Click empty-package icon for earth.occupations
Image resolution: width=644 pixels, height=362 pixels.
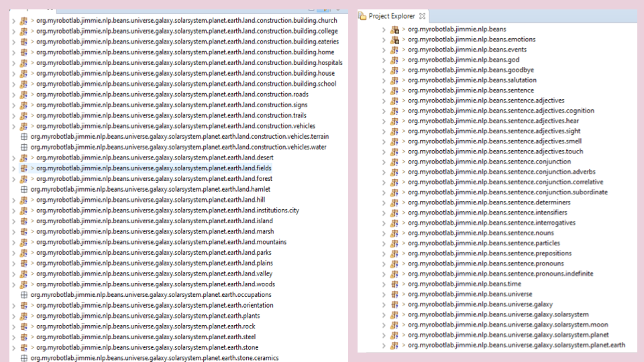24,295
